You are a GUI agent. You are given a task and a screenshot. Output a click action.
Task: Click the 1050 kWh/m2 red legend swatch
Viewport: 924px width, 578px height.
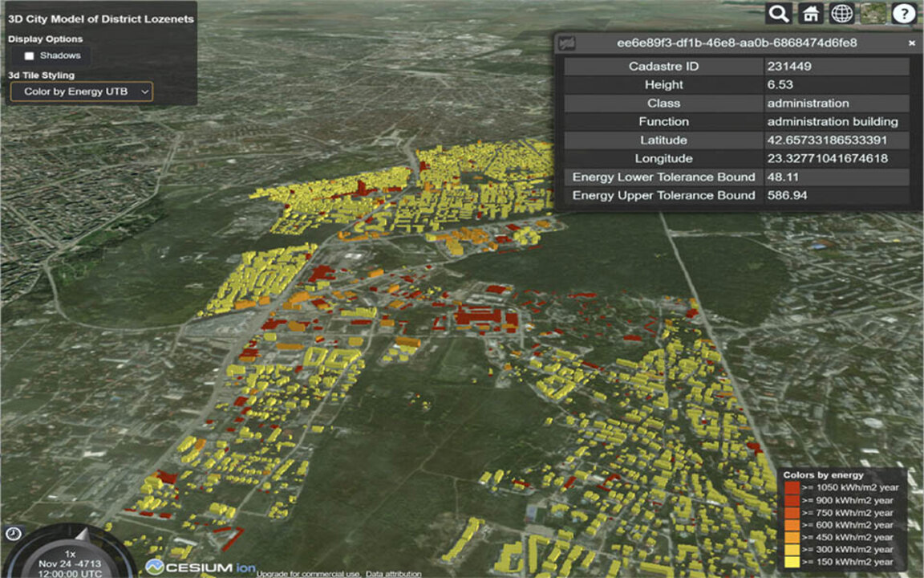pos(792,487)
